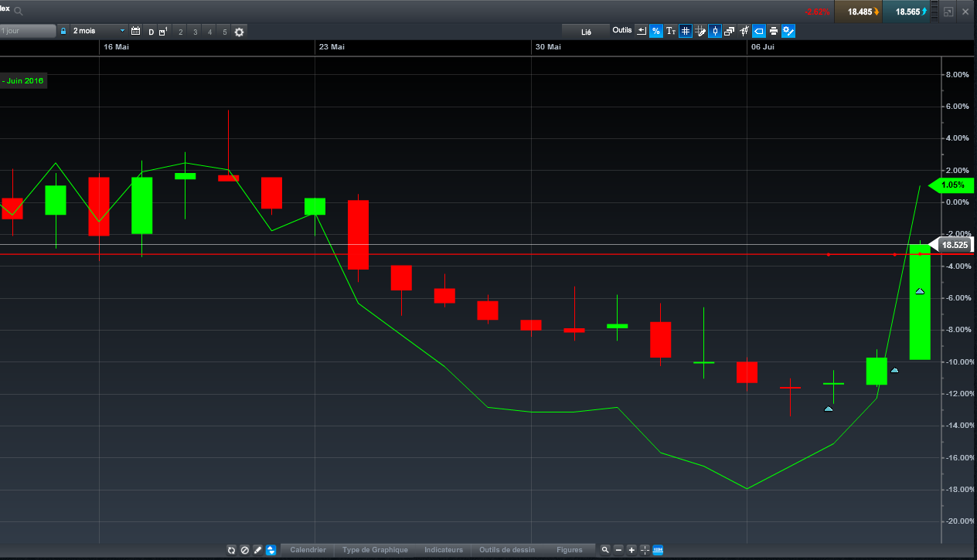Click the '1 jour' period input field
Viewport: 977px width, 560px height.
[28, 31]
